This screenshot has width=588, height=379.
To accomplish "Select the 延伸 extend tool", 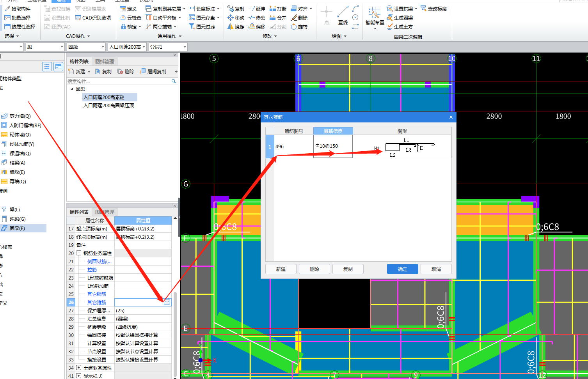I will [257, 9].
